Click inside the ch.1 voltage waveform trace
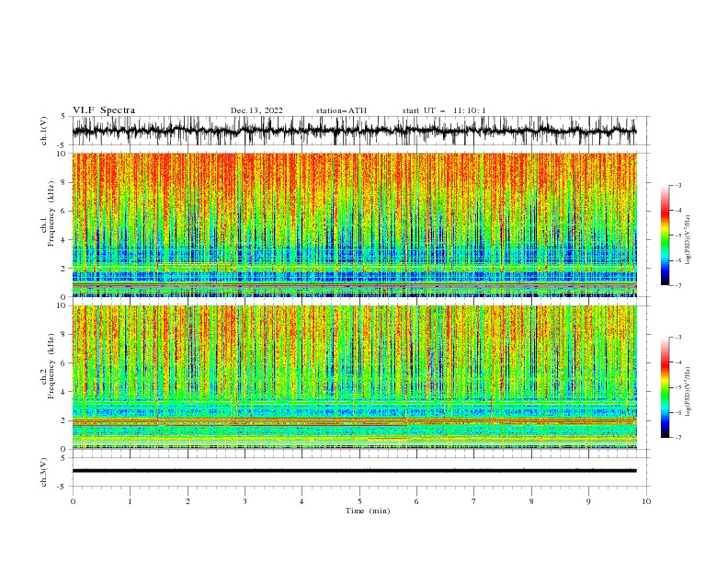Viewport: 728px width, 563px height. coord(354,131)
